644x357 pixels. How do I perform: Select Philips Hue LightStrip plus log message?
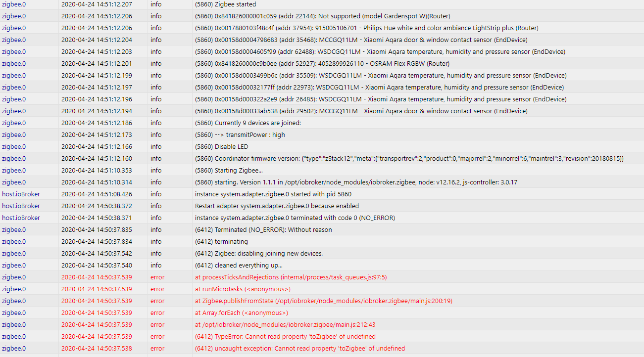(366, 28)
